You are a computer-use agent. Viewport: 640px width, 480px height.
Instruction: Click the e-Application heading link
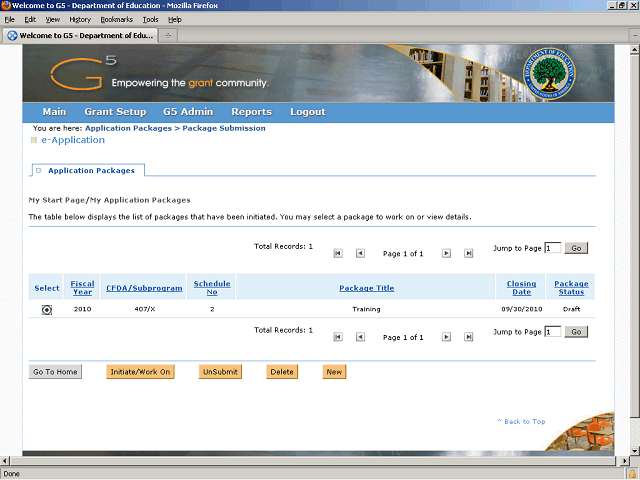(73, 140)
